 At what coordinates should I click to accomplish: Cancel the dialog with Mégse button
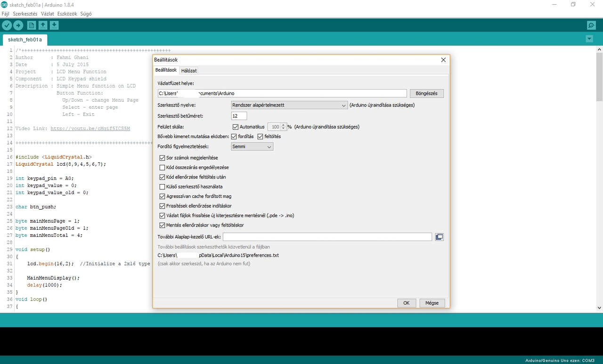(432, 303)
